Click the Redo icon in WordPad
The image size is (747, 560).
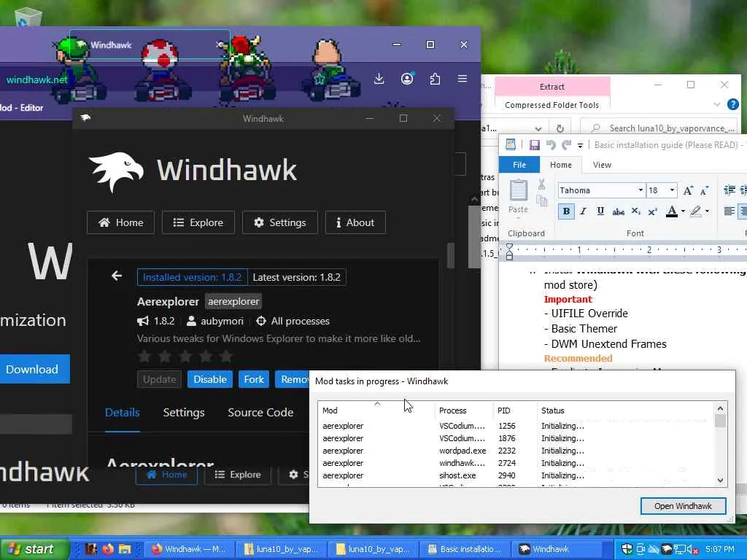click(566, 145)
